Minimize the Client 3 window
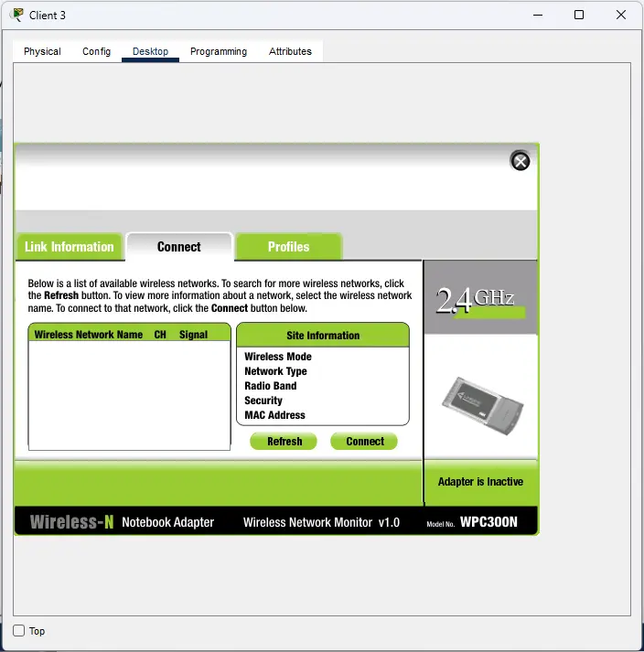Screen dimensions: 644x652 (x=538, y=15)
